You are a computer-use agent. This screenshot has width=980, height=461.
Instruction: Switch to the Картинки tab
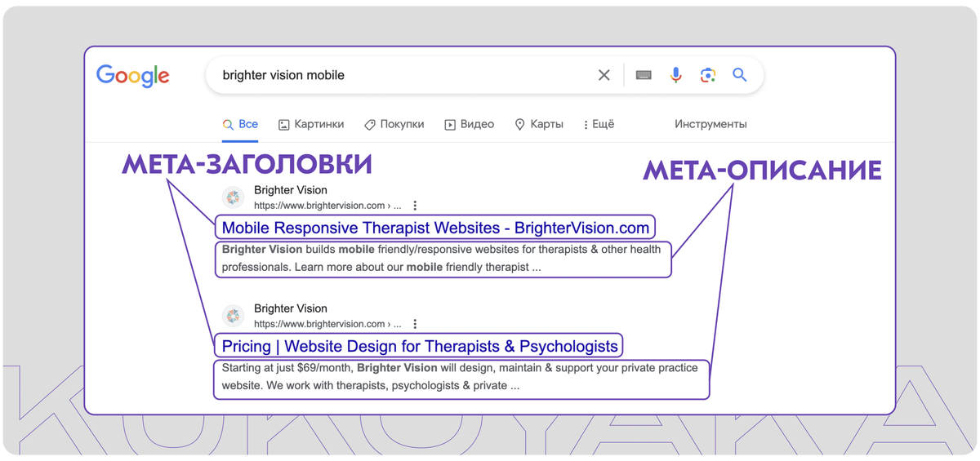coord(311,125)
